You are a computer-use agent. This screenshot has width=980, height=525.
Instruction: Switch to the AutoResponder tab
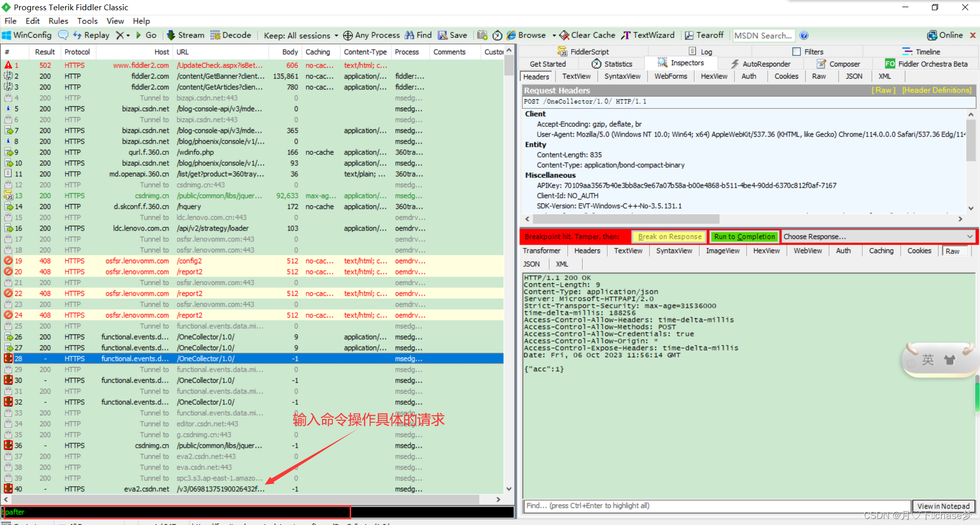pyautogui.click(x=761, y=64)
